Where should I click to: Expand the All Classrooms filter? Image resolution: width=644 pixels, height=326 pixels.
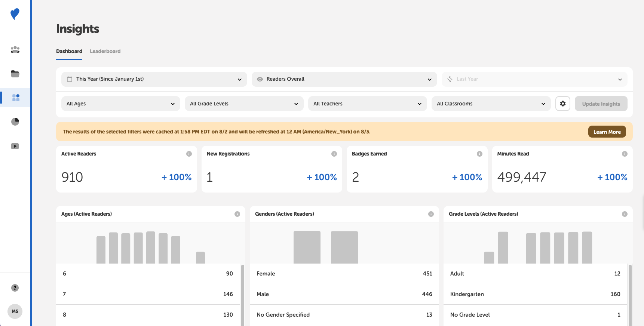click(491, 104)
